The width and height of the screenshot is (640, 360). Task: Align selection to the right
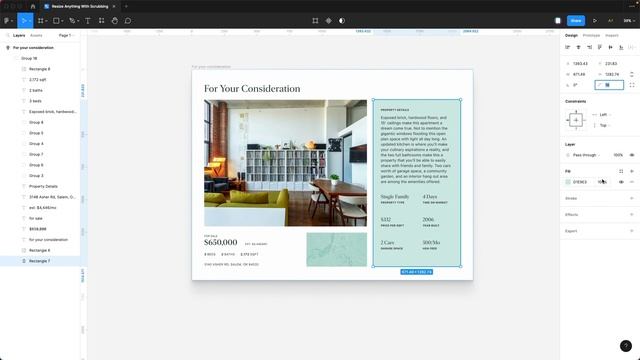(589, 47)
